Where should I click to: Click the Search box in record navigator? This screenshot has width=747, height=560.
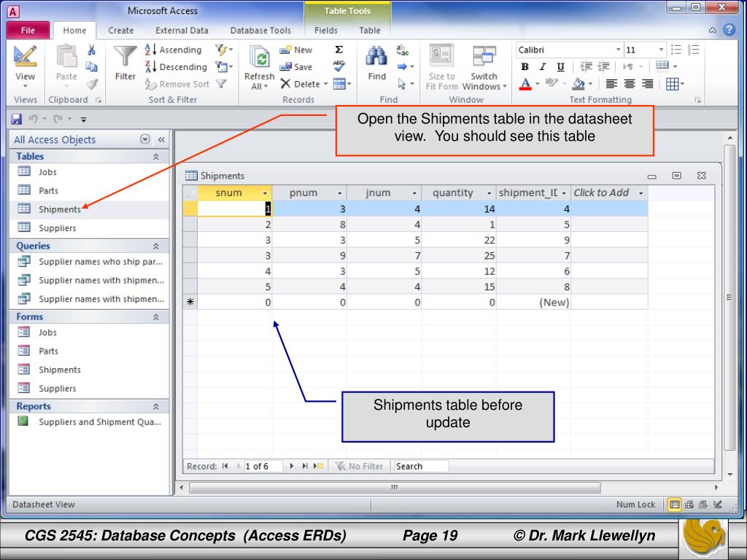(x=421, y=466)
